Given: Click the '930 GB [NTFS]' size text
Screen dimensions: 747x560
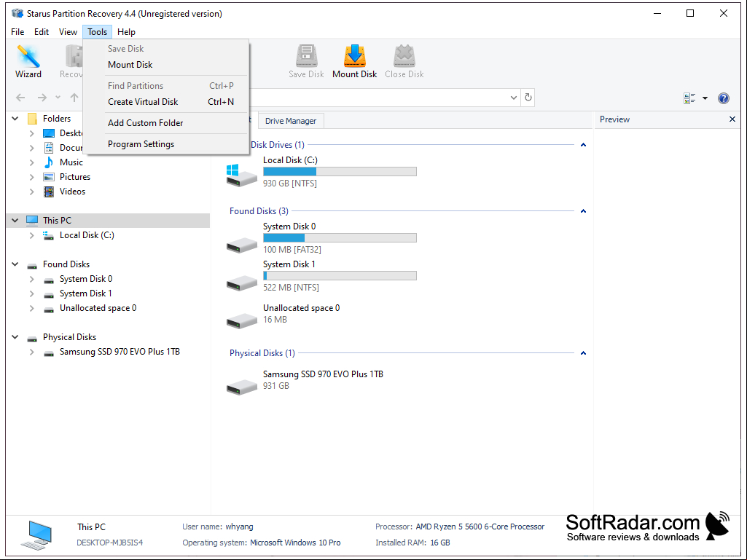Looking at the screenshot, I should [289, 184].
